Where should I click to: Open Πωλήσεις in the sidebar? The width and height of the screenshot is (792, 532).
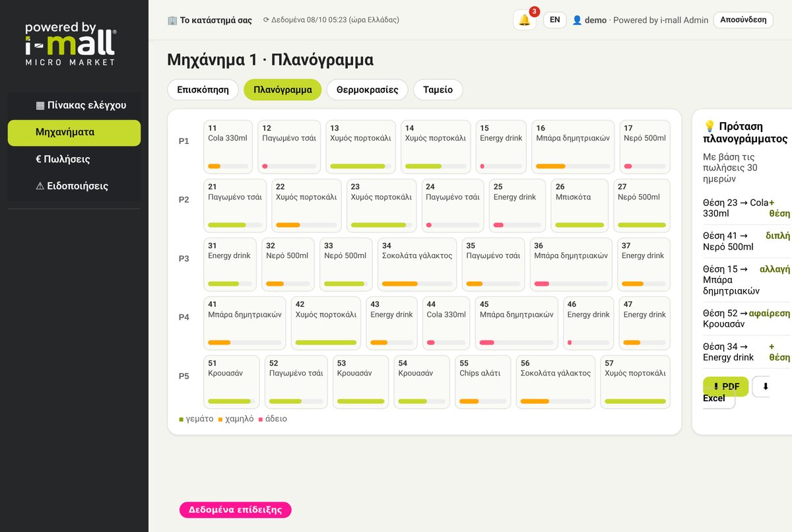tap(74, 160)
